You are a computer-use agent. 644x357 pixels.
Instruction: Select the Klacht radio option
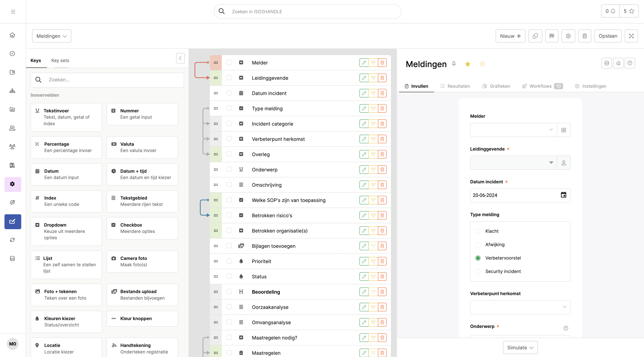coord(478,231)
